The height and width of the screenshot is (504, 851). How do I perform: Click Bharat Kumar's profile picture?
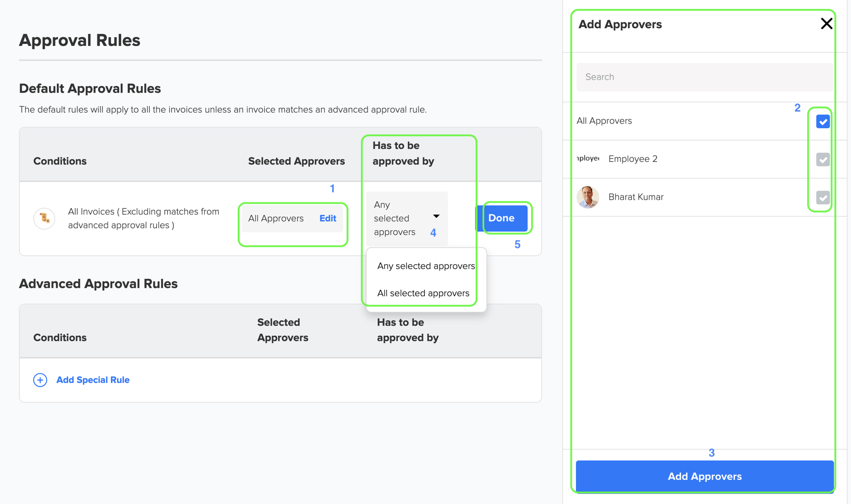pyautogui.click(x=587, y=197)
